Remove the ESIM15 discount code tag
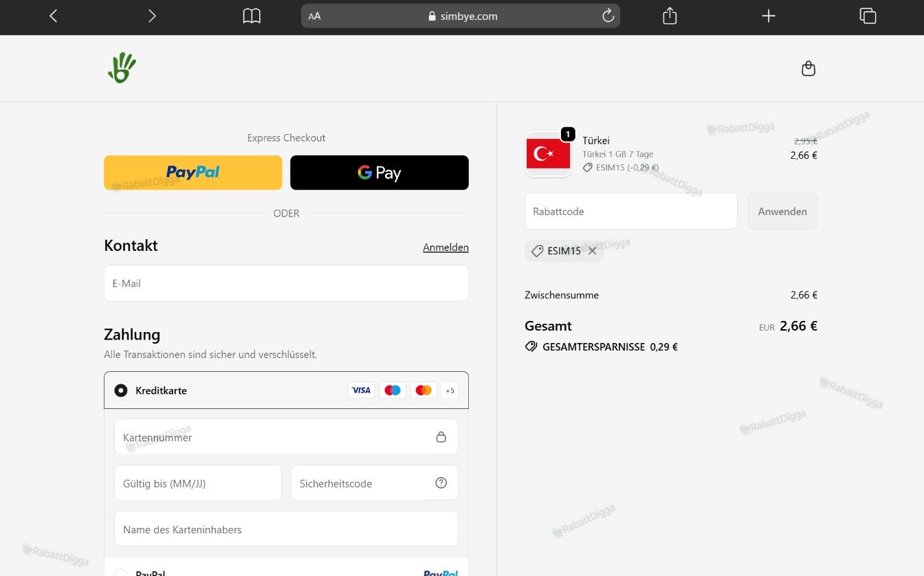Viewport: 924px width, 576px height. click(x=592, y=251)
